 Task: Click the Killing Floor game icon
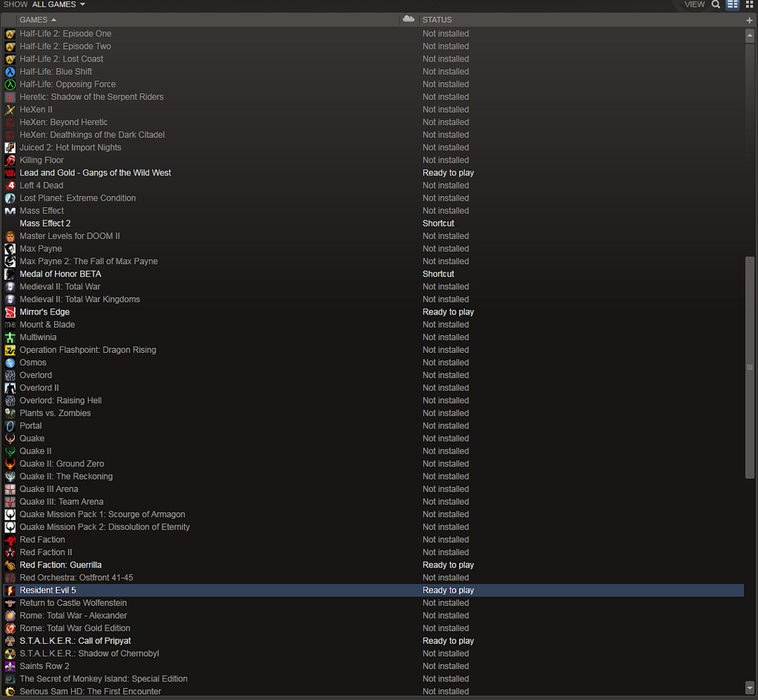(10, 161)
